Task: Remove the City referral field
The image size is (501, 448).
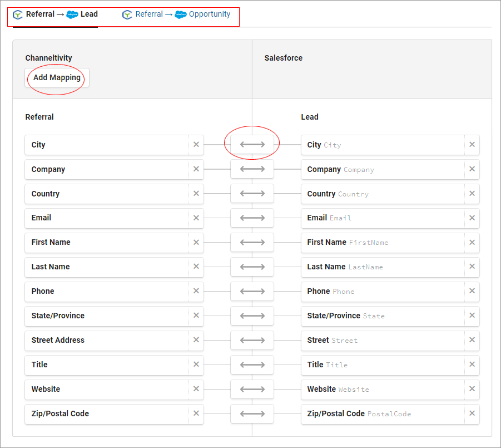Action: pos(196,145)
